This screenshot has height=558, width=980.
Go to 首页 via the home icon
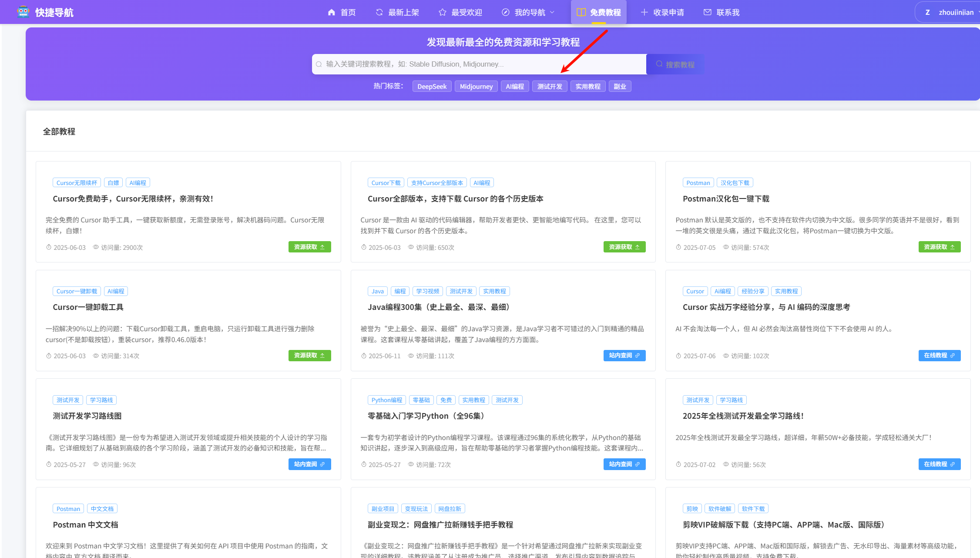tap(332, 12)
